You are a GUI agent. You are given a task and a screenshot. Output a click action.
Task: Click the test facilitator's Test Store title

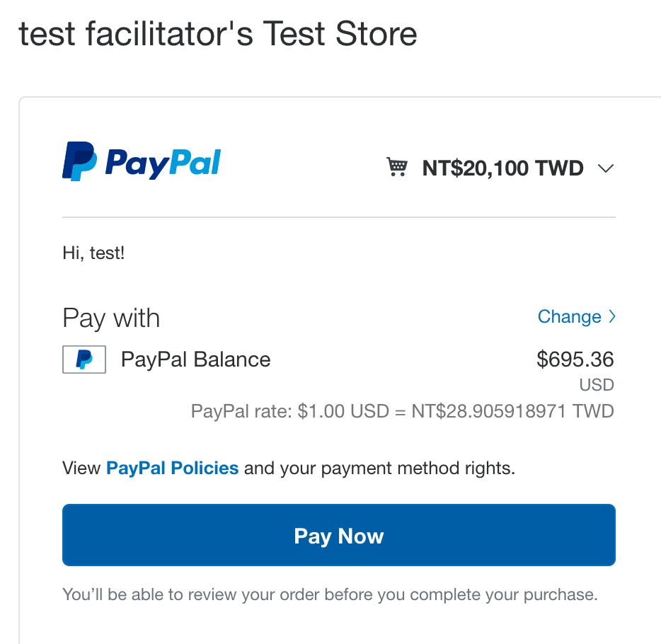click(x=218, y=34)
